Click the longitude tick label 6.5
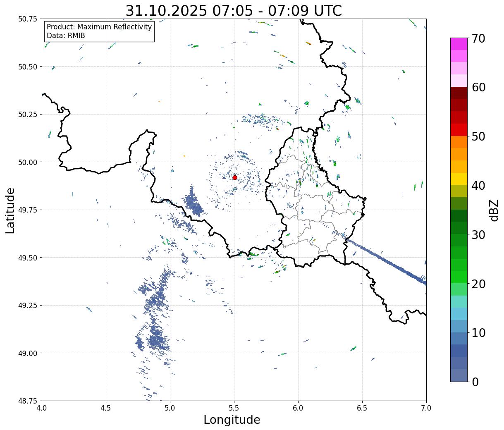The image size is (504, 430). click(x=362, y=408)
